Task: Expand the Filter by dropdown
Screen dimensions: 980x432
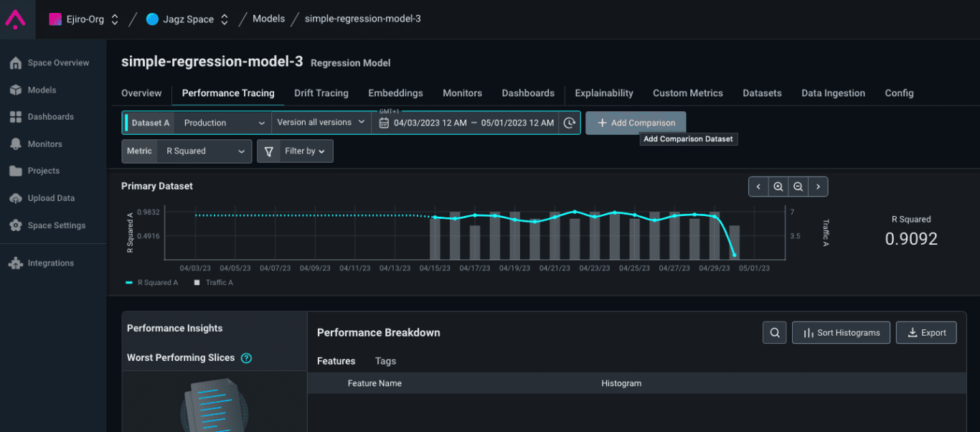Action: click(x=295, y=151)
